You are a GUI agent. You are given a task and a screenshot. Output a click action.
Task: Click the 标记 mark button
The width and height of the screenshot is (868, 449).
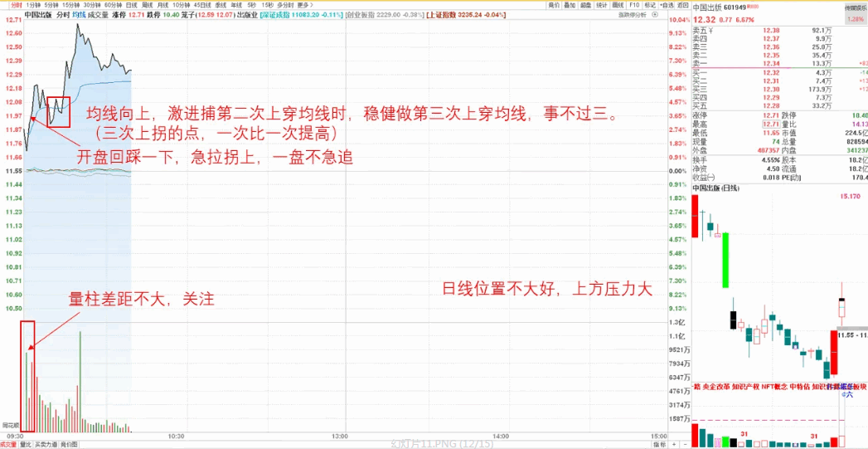coord(650,5)
